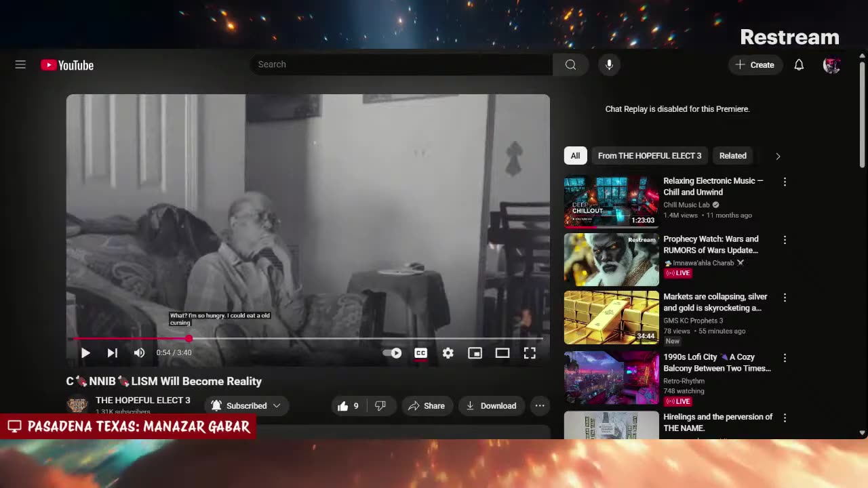Visit Chill Music Lab channel
868x488 pixels.
(686, 205)
